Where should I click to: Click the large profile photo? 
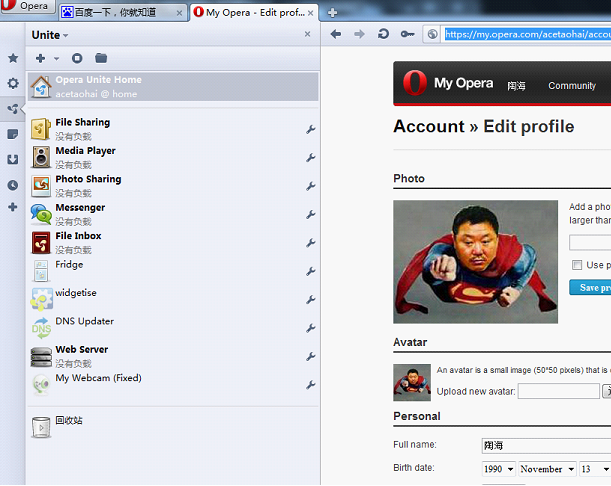tap(475, 262)
